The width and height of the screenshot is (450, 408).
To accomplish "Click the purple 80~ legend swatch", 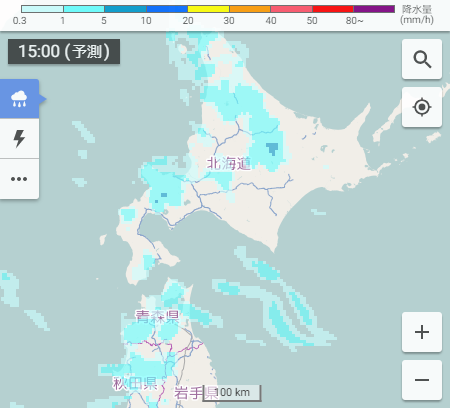I will pyautogui.click(x=374, y=9).
